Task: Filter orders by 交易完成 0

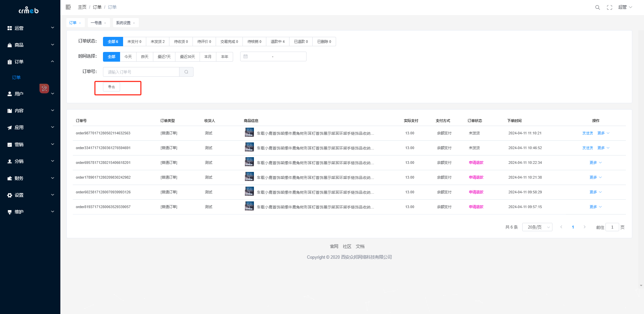Action: coord(229,42)
